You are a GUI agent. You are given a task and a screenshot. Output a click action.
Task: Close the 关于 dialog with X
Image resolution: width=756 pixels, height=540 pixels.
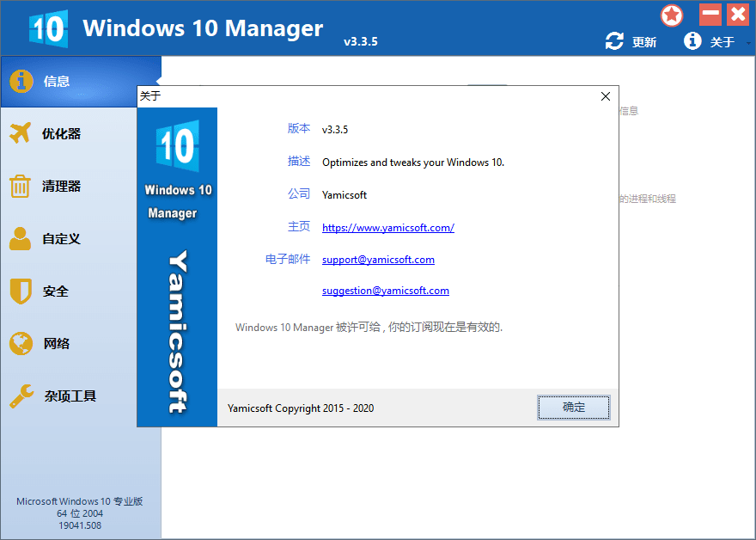point(606,96)
